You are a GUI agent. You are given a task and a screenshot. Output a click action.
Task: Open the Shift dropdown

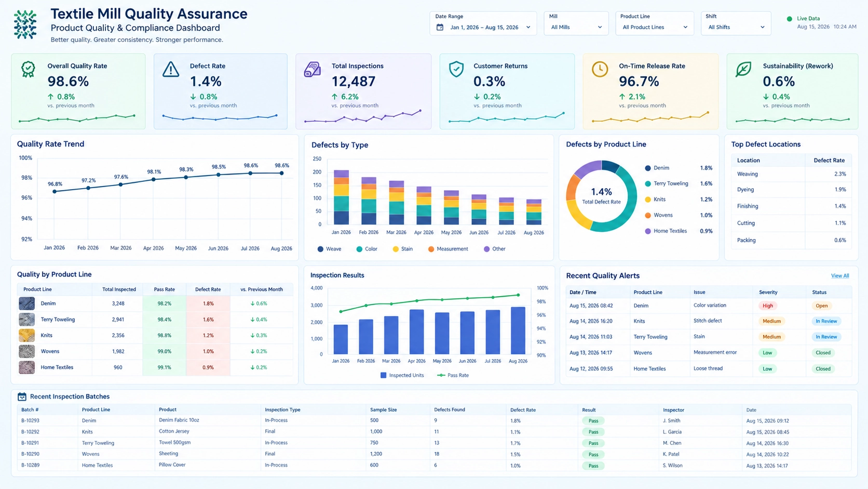tap(736, 23)
